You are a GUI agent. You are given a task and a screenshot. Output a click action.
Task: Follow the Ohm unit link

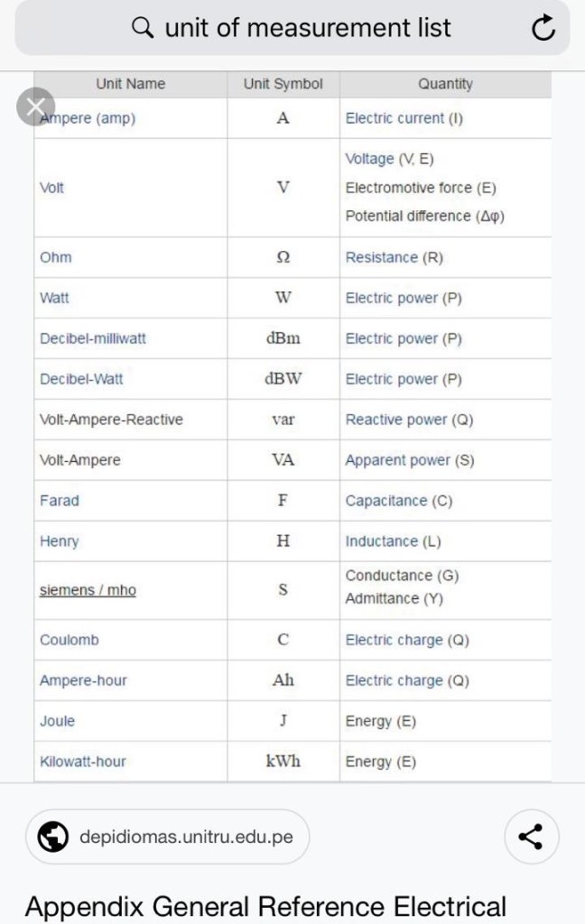pos(55,257)
